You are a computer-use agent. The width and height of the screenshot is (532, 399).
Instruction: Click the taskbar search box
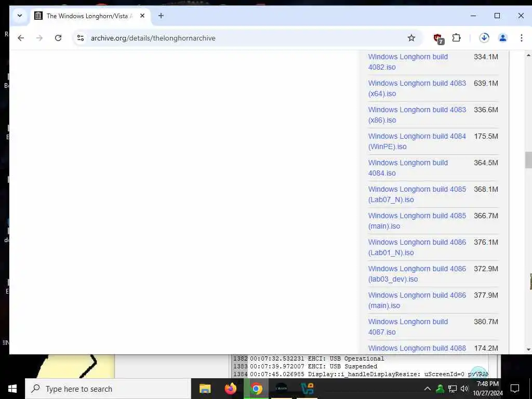[108, 389]
